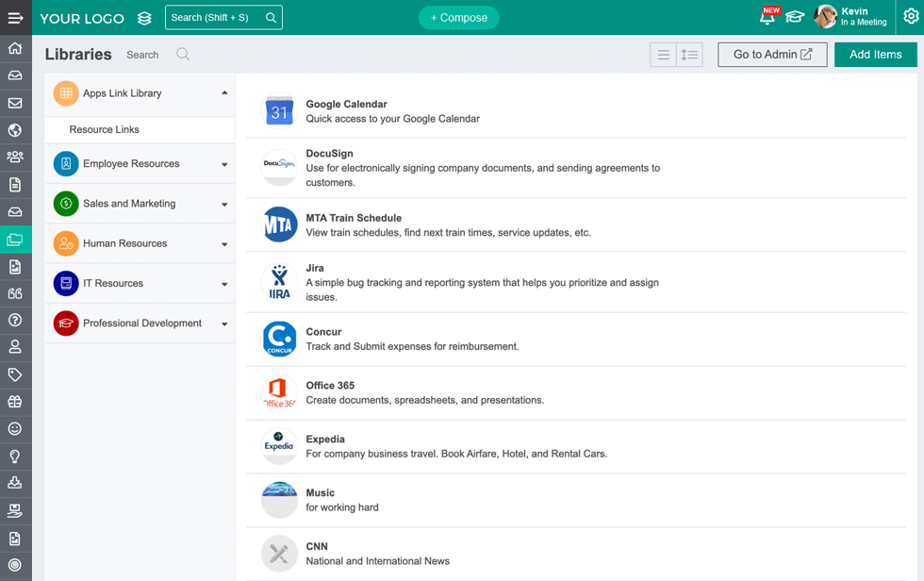The height and width of the screenshot is (581, 924).
Task: Open the mail envelope sidebar icon
Action: coord(15,103)
